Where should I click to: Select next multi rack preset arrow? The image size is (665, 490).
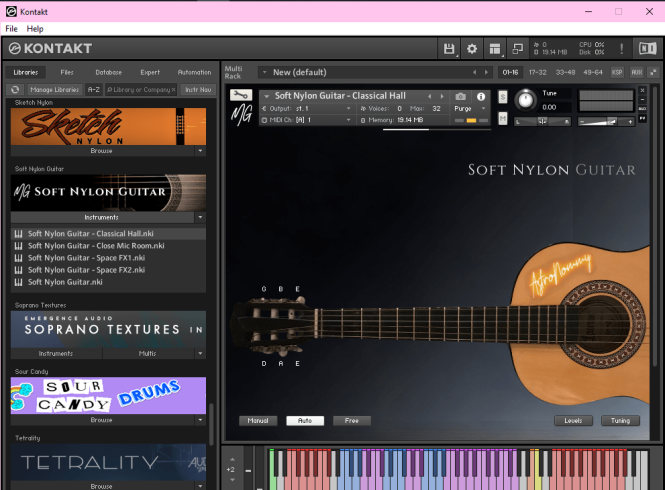point(486,73)
